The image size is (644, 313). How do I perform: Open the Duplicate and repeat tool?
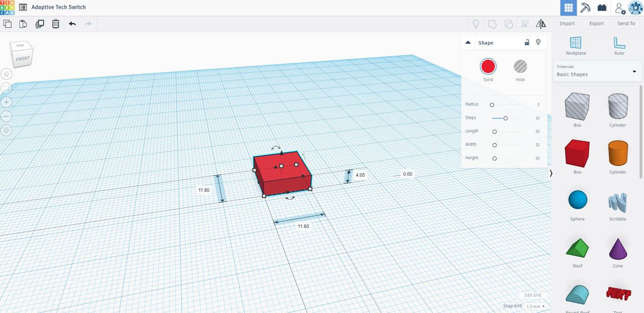tap(39, 24)
